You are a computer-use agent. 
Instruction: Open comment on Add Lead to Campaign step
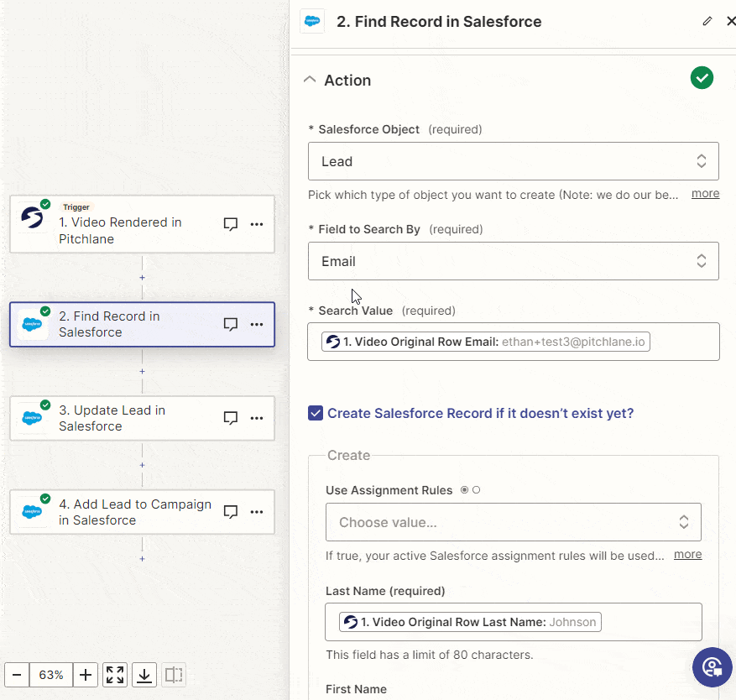click(231, 512)
